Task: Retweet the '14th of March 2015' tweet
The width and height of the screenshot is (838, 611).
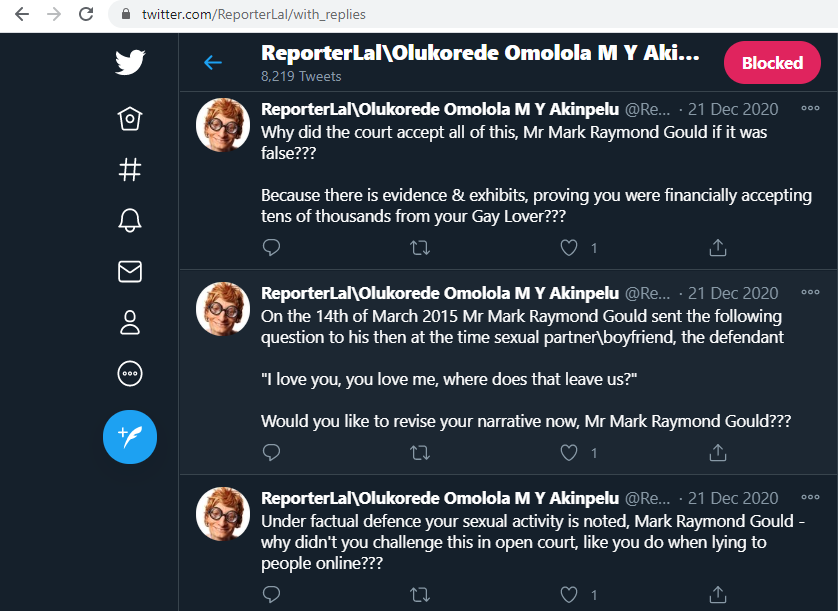Action: 420,453
